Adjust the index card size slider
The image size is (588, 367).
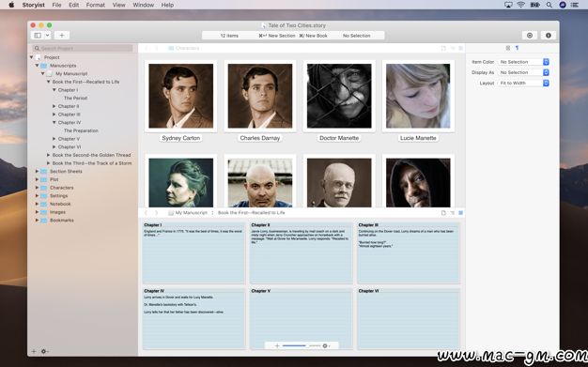pos(302,345)
